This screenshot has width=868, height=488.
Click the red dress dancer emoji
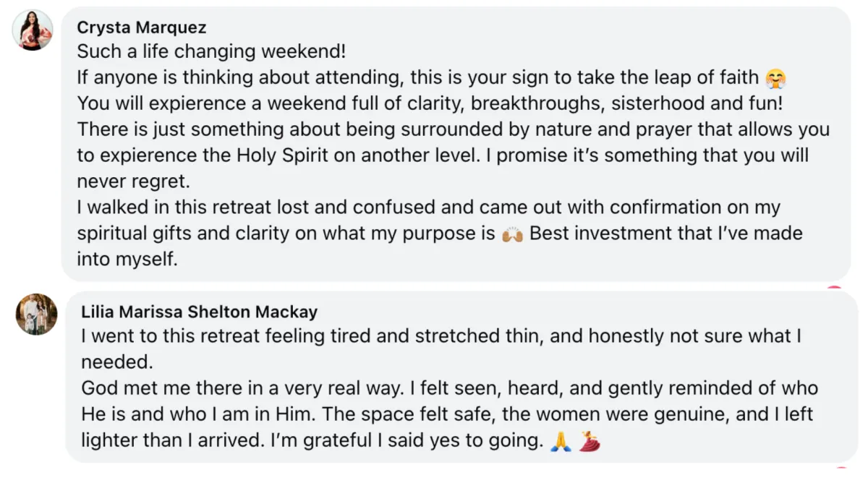[590, 441]
